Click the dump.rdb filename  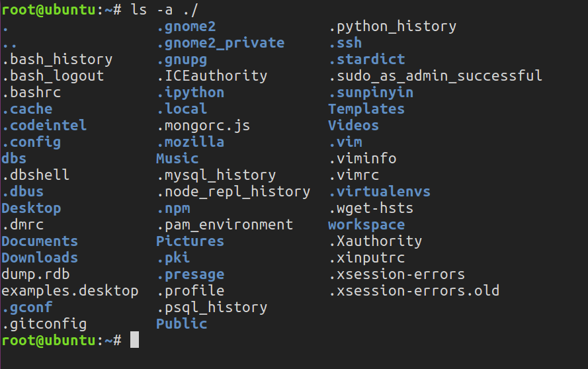[x=36, y=274]
